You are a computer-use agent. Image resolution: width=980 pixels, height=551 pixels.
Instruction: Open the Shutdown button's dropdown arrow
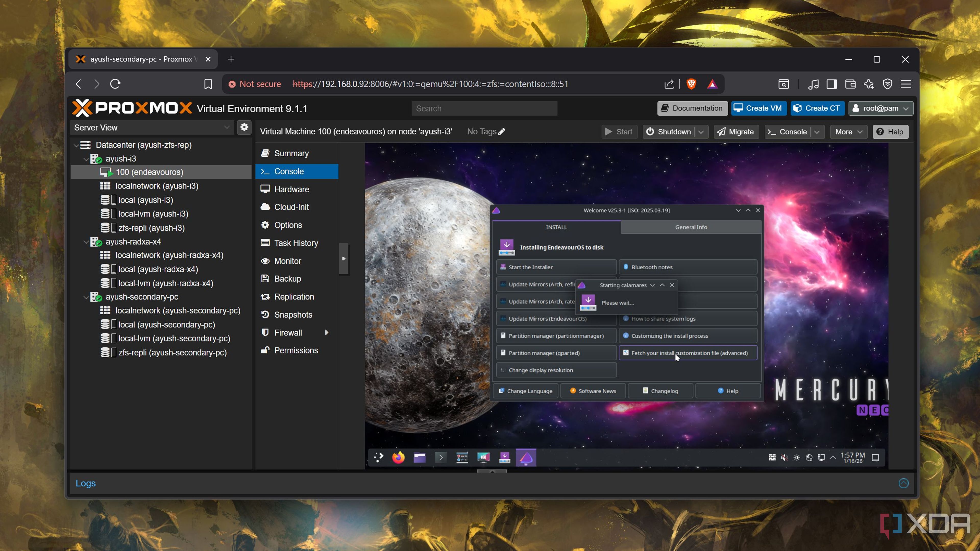pos(701,132)
